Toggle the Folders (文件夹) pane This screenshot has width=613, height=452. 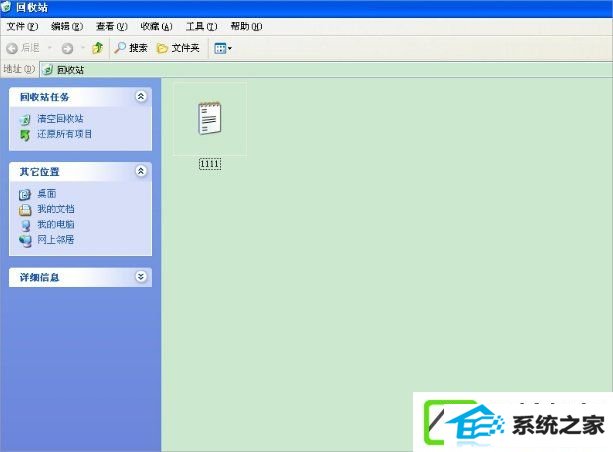click(x=178, y=48)
